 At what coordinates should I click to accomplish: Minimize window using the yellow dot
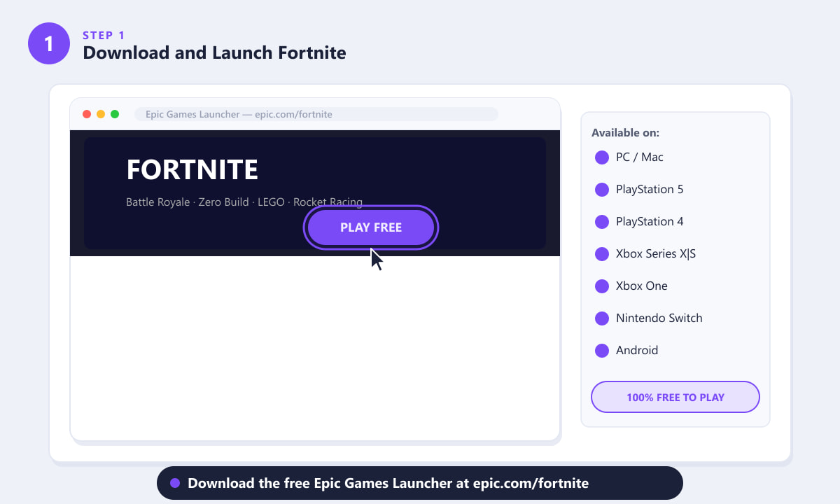coord(101,114)
